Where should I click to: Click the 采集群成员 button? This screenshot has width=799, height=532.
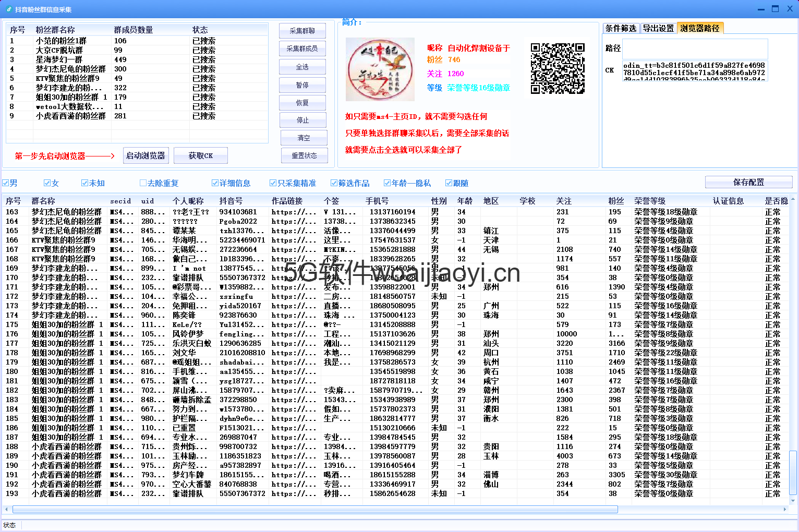coord(302,49)
